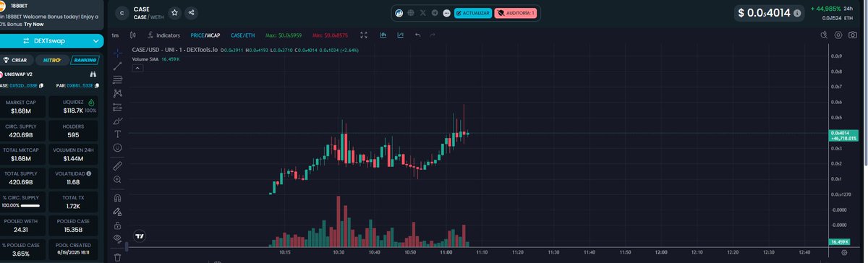868x263 pixels.
Task: Select the crosshair cursor tool
Action: pyautogui.click(x=117, y=52)
